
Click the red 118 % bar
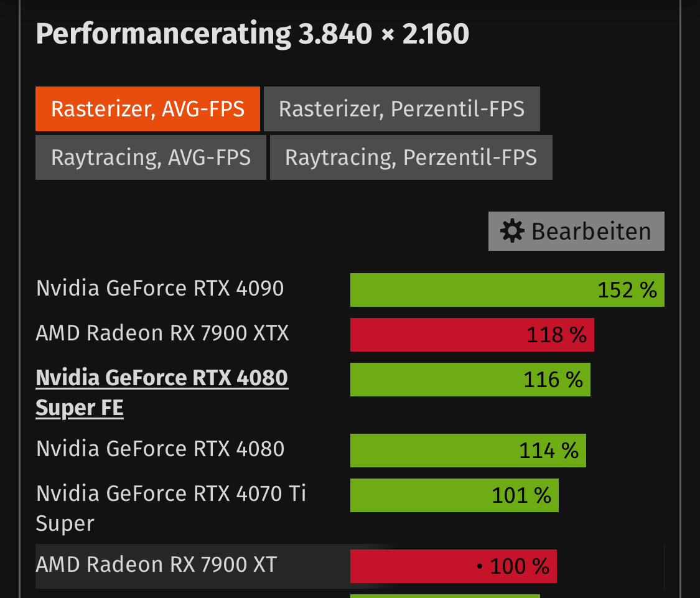point(472,335)
